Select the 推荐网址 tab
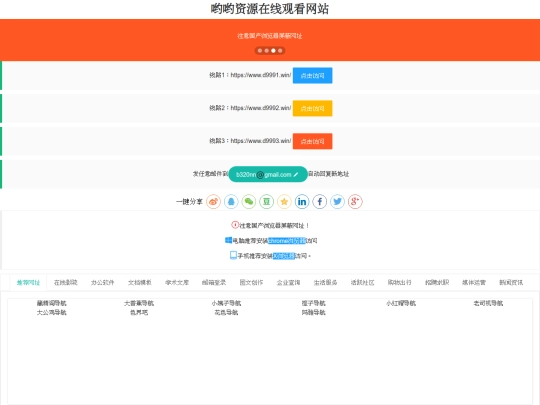 tap(28, 282)
